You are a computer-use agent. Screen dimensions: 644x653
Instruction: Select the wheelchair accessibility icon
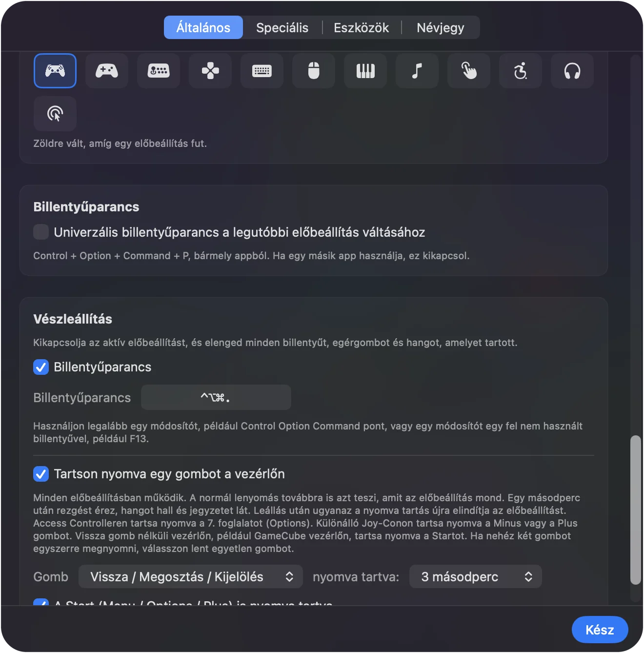click(x=521, y=71)
